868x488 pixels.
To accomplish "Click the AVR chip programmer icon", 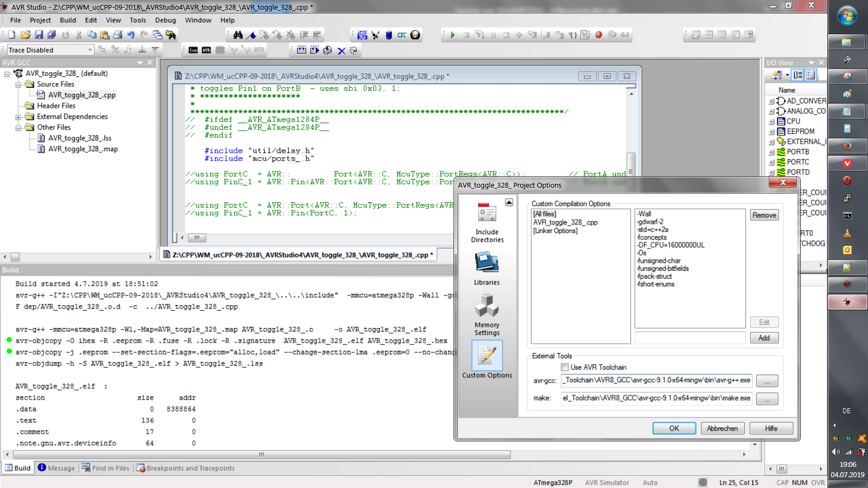I will (207, 50).
